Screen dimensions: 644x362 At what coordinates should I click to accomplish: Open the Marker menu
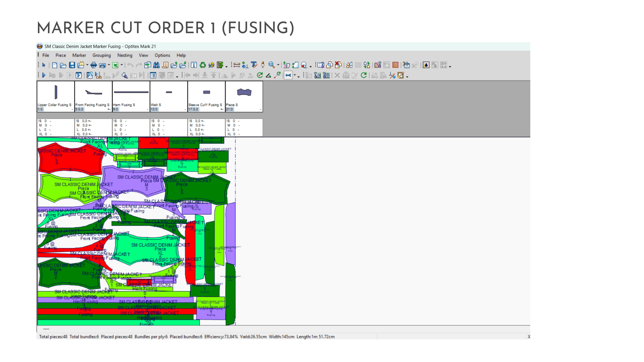tap(79, 55)
